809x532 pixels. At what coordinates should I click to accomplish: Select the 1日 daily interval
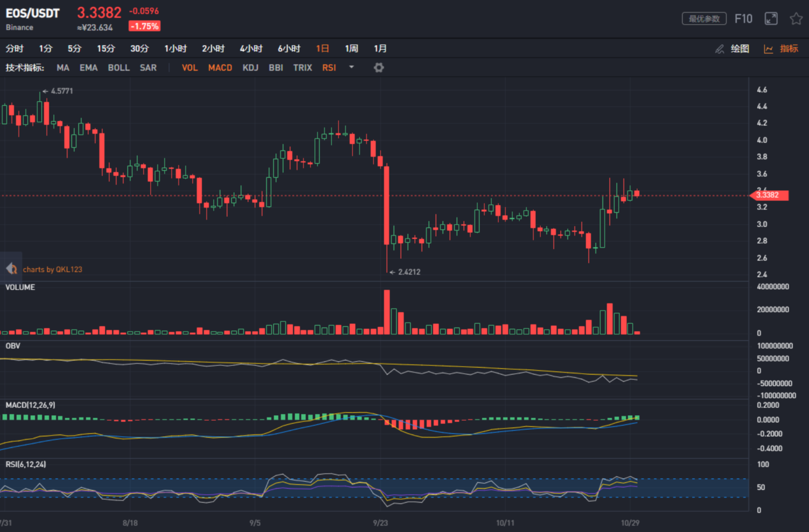tap(323, 49)
